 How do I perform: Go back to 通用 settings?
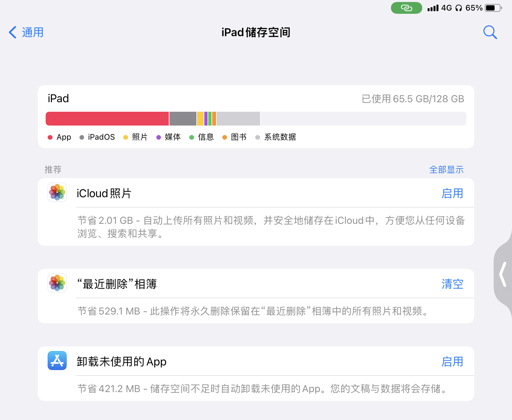(26, 32)
